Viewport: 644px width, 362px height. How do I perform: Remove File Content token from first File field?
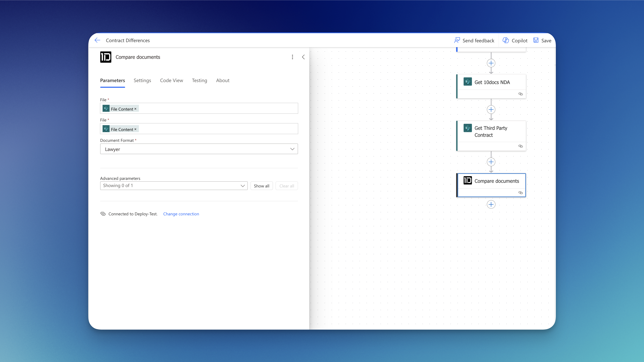pyautogui.click(x=135, y=109)
